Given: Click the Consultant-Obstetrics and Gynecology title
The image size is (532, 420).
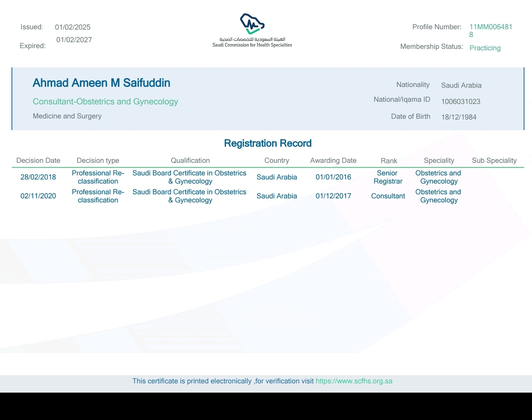Looking at the screenshot, I should point(105,102).
